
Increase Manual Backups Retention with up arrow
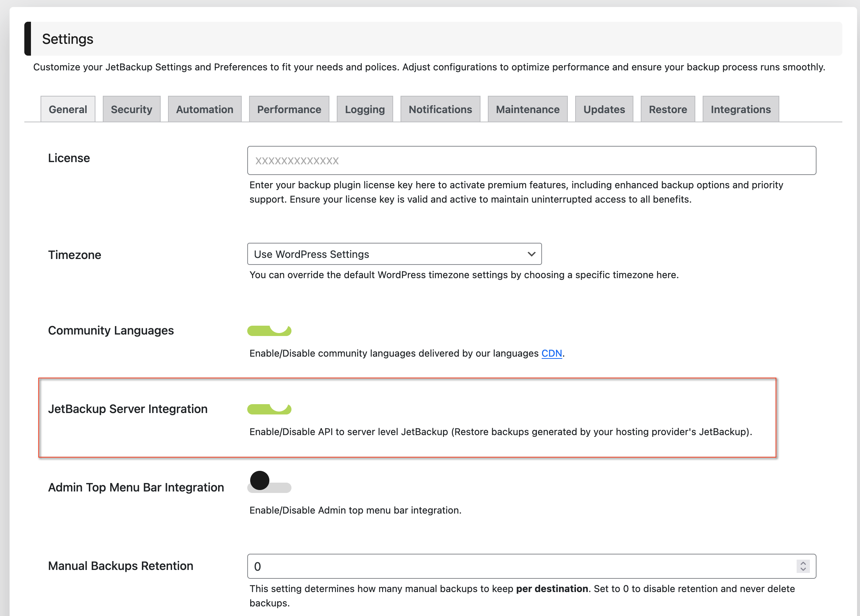pos(803,563)
